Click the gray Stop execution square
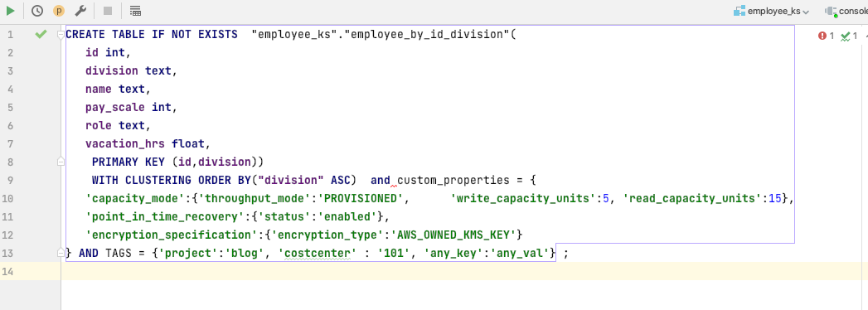868x310 pixels. coord(108,11)
